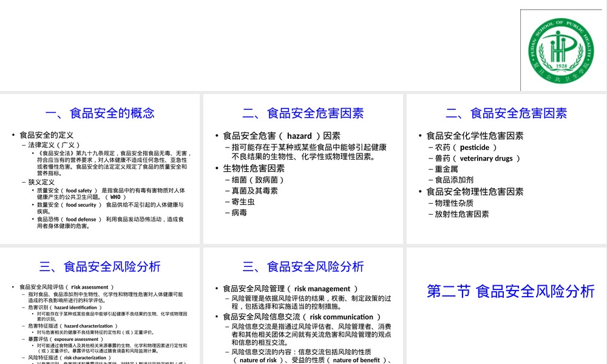Click the bullet 食品安全化学性危害因素

[475, 136]
